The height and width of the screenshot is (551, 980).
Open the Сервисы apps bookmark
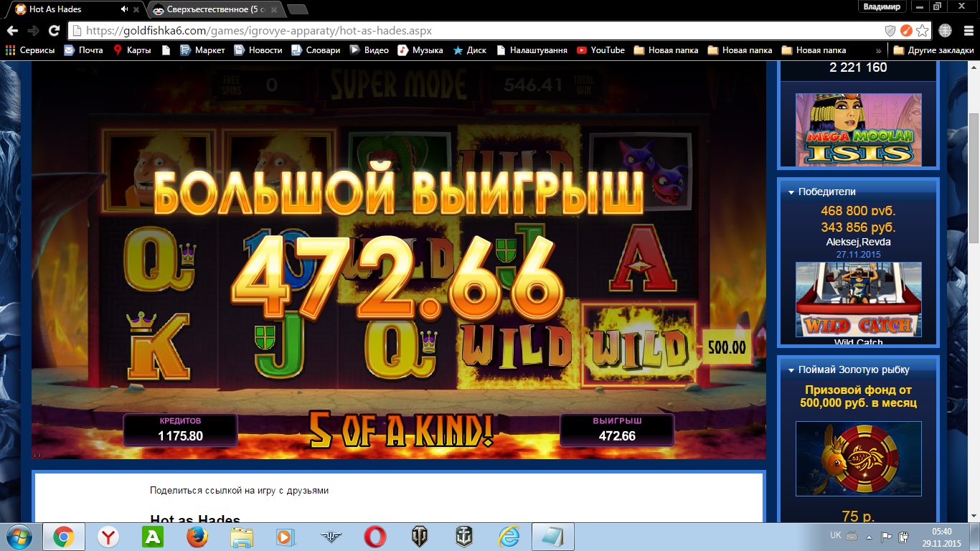(x=29, y=50)
